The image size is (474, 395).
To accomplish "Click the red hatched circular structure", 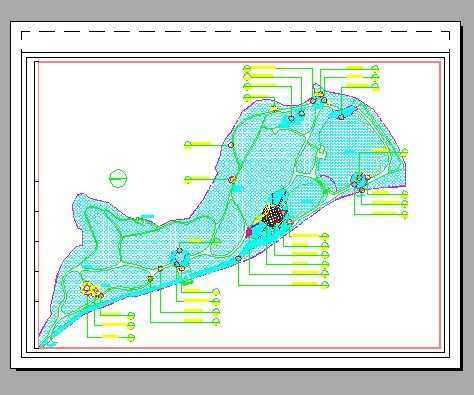I will pos(274,217).
